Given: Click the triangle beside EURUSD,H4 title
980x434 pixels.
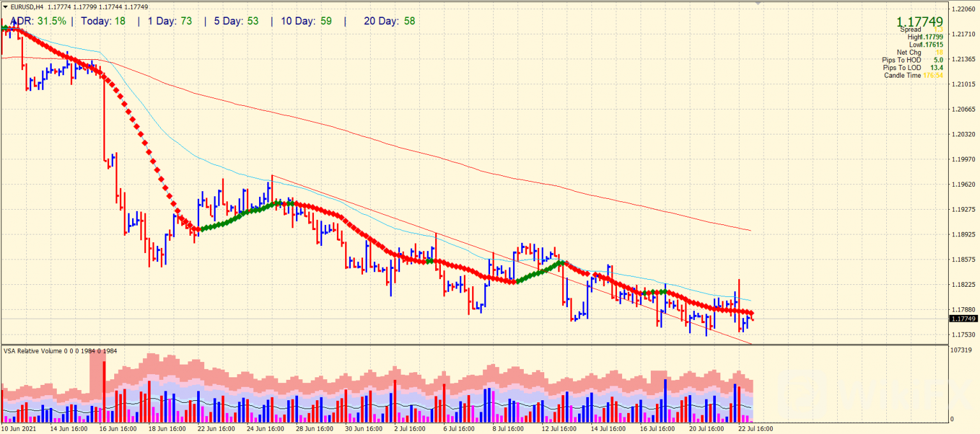Looking at the screenshot, I should [5, 7].
